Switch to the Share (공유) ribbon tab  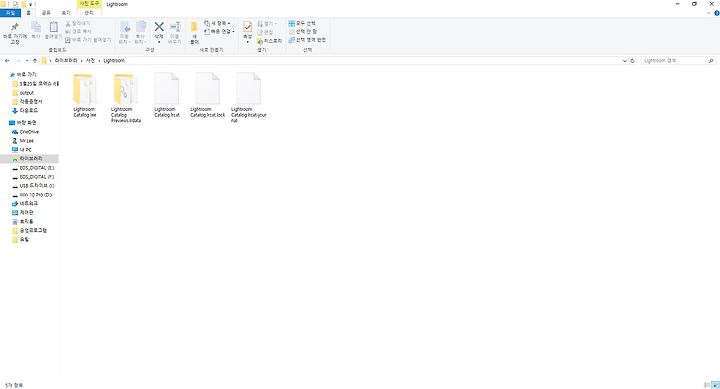[x=46, y=13]
